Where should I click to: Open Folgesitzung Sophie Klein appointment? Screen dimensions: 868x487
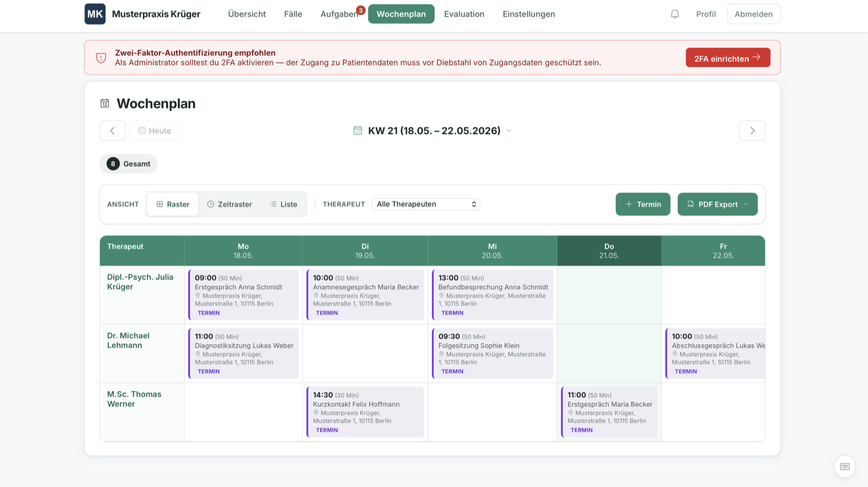click(493, 354)
